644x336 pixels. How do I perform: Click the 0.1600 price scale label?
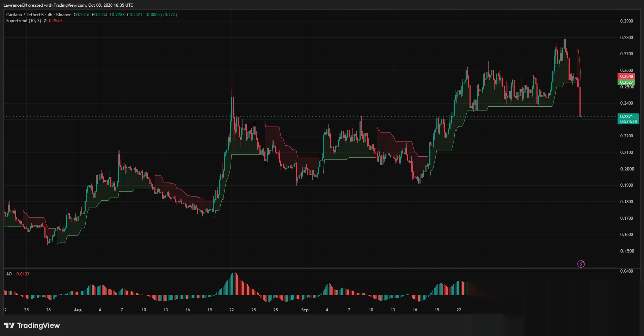pos(626,235)
